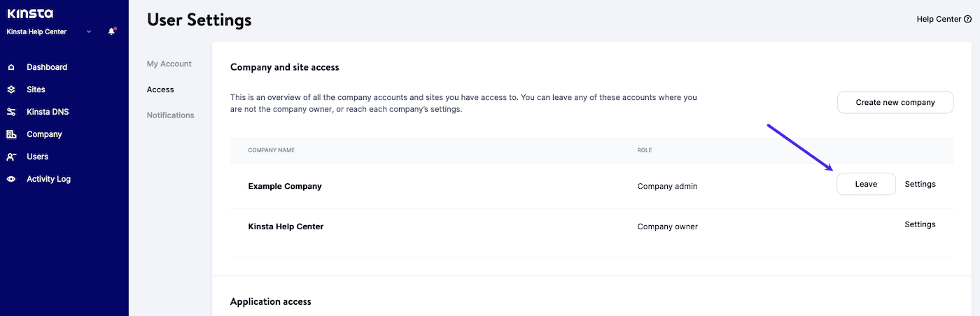Expand the Kinsta Help Center company dropdown
Screen dimensions: 980x316
point(89,31)
